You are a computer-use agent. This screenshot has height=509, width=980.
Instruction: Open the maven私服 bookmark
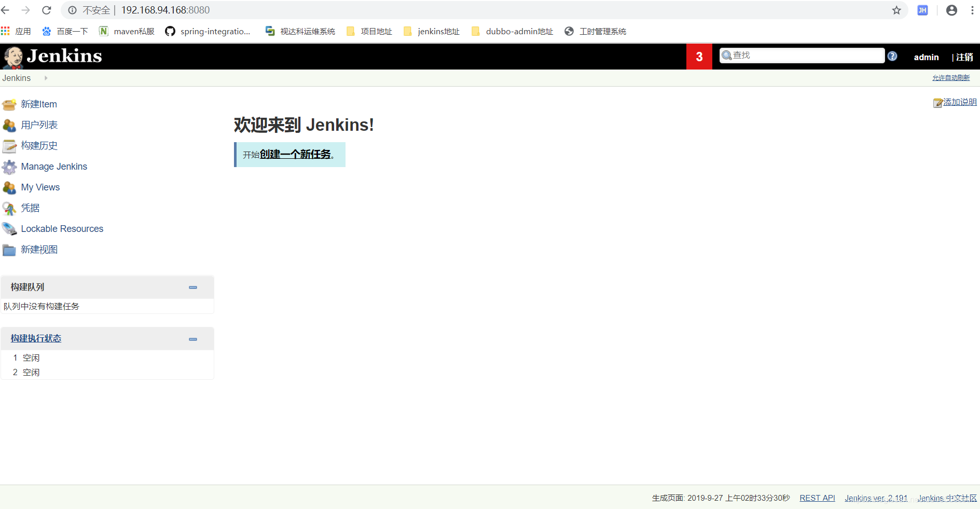coord(127,31)
